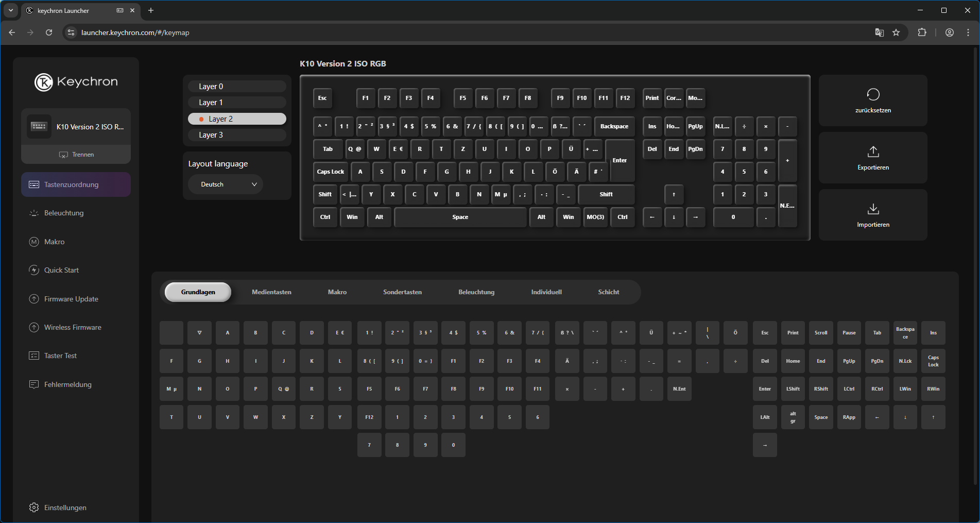
Task: Select the Caps Lock key on keyboard layout
Action: pos(330,172)
